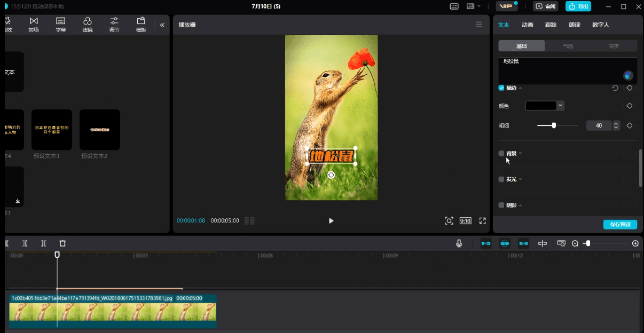Image resolution: width=644 pixels, height=333 pixels.
Task: Reset the 描边 stroke settings
Action: 615,88
